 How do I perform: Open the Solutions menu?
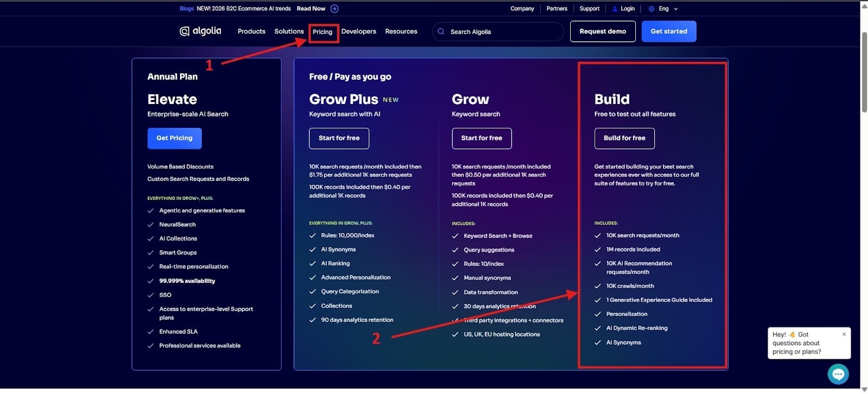(x=289, y=31)
